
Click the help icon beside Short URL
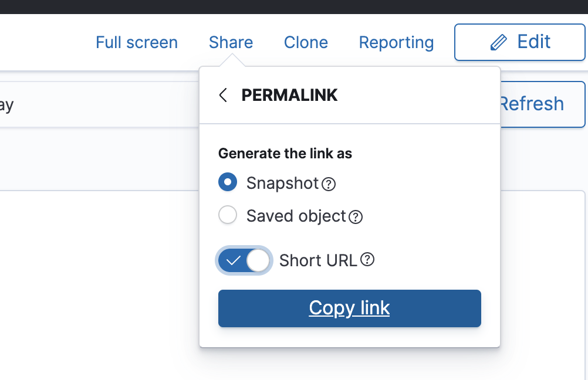pyautogui.click(x=367, y=260)
